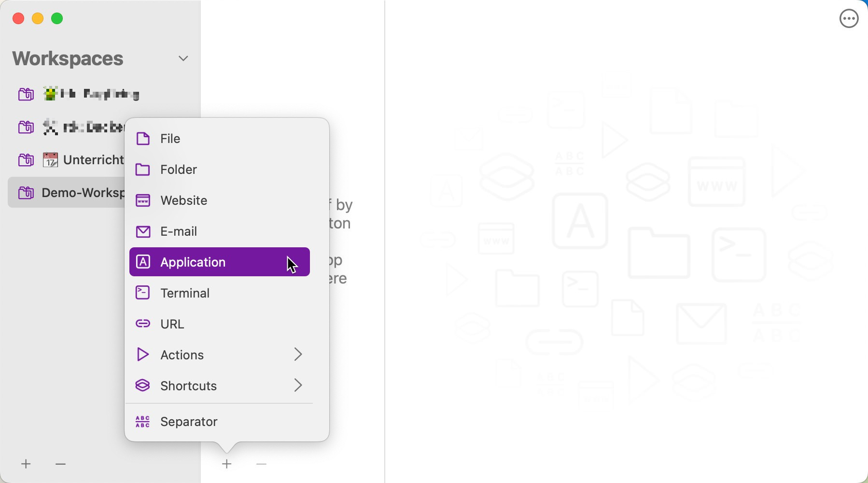
Task: Click the Demo-Workspace folder icon in sidebar
Action: pos(26,193)
